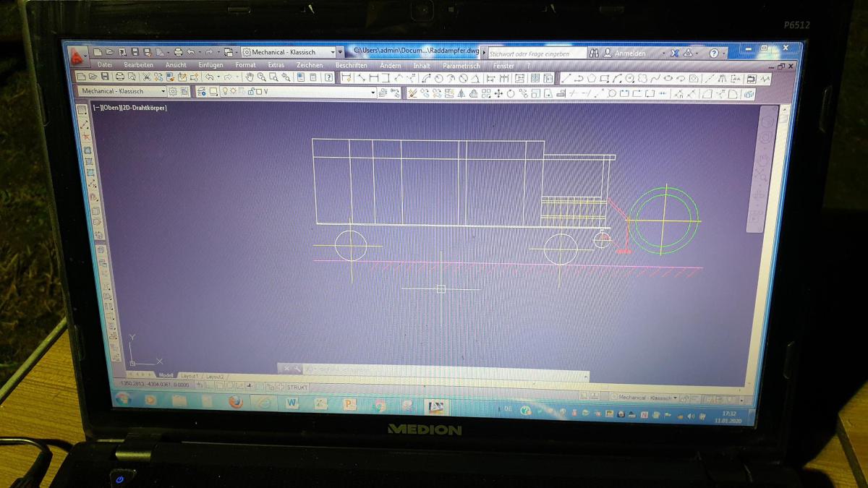Viewport: 868px width, 488px height.
Task: Click Save in the quick access toolbar
Action: 135,52
